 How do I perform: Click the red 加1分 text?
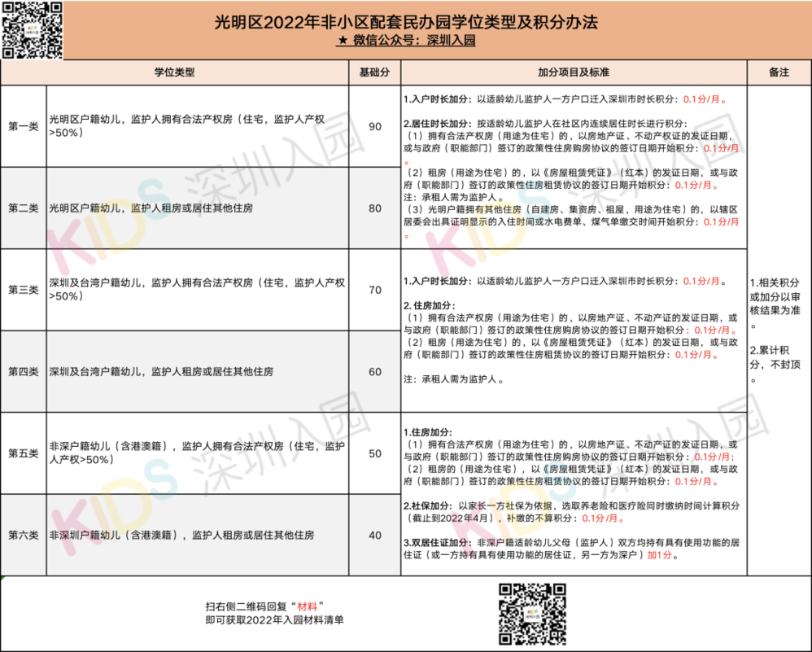click(x=660, y=555)
